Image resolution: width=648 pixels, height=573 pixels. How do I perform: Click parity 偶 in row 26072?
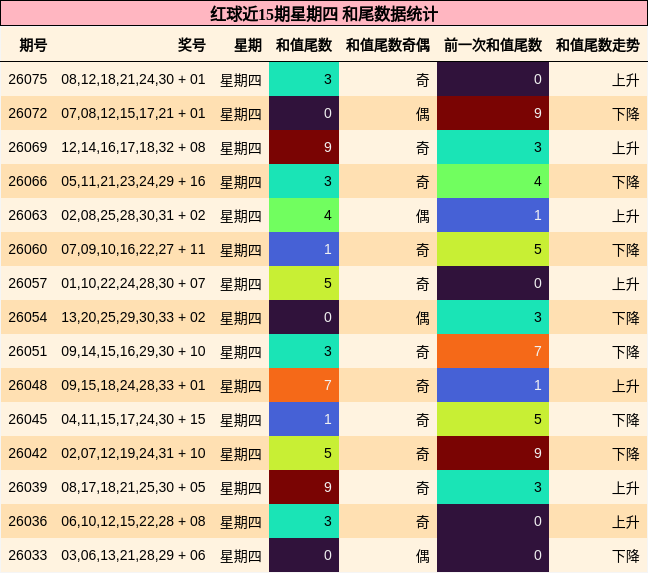pos(423,114)
